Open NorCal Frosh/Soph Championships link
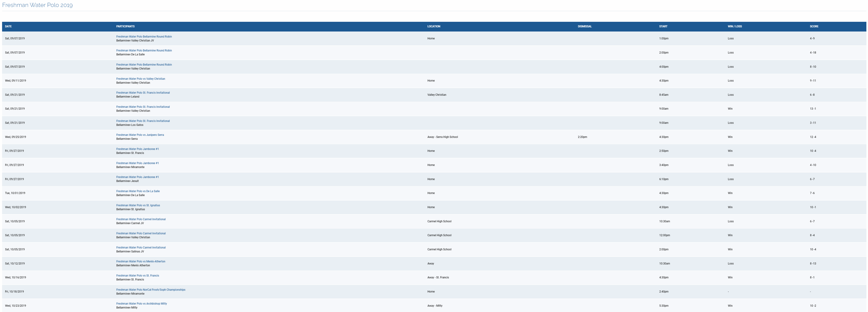Image resolution: width=868 pixels, height=312 pixels. click(151, 290)
